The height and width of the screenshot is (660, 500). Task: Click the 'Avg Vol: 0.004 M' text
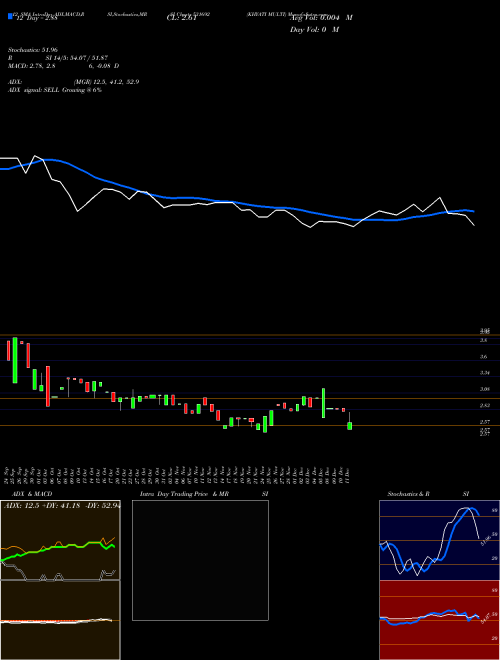pyautogui.click(x=321, y=18)
